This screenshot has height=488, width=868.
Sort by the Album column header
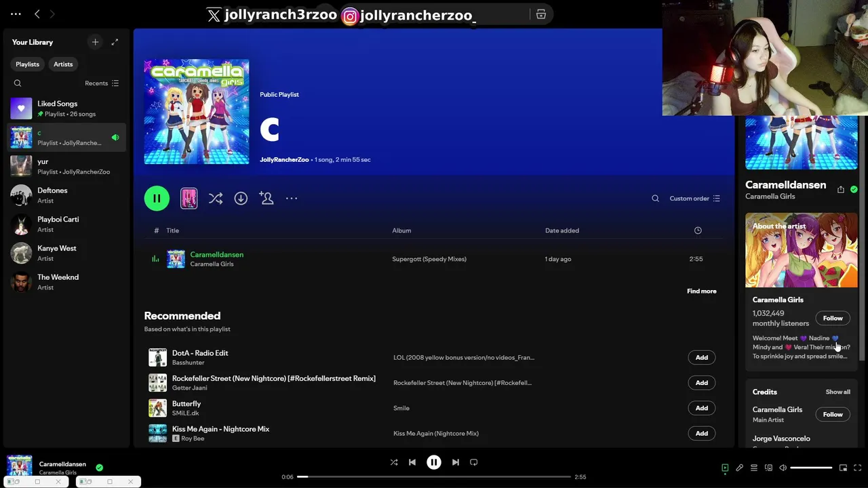401,230
